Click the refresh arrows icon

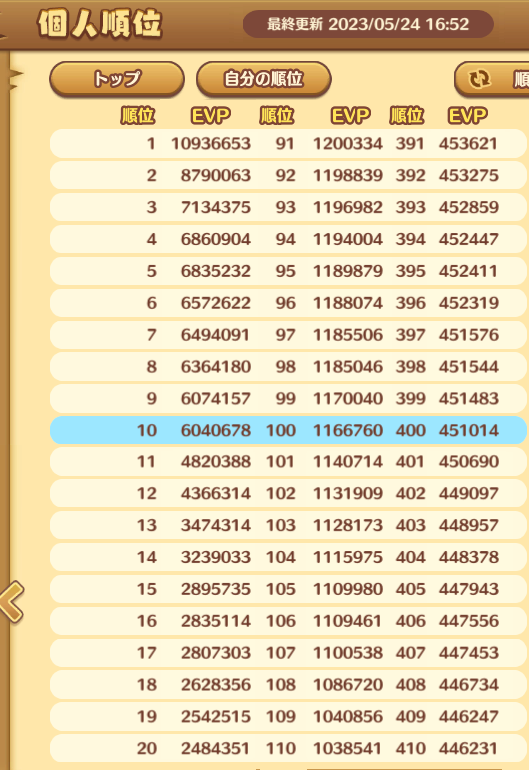click(479, 79)
